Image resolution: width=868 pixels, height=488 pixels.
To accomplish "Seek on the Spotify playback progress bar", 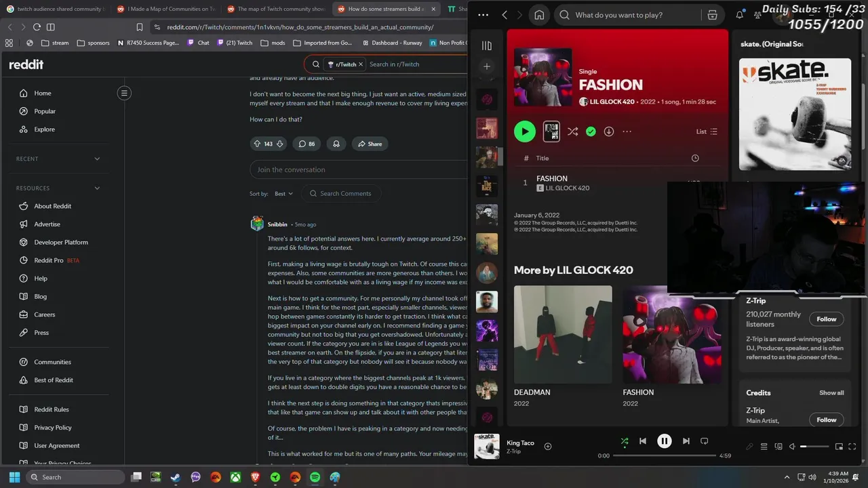I will pyautogui.click(x=664, y=455).
